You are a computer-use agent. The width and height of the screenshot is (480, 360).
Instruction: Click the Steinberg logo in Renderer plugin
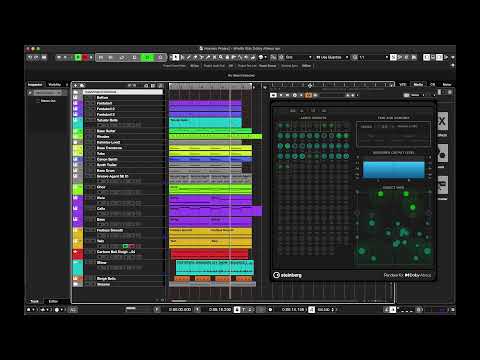tap(287, 275)
